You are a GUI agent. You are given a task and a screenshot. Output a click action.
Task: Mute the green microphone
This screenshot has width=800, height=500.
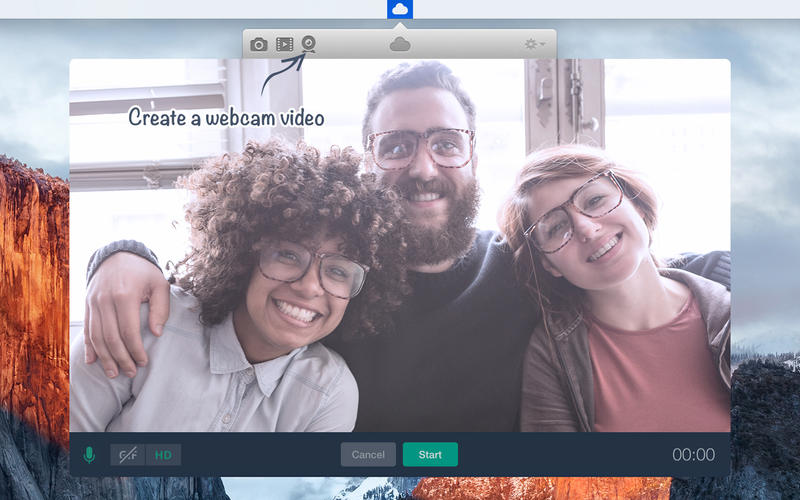point(89,455)
